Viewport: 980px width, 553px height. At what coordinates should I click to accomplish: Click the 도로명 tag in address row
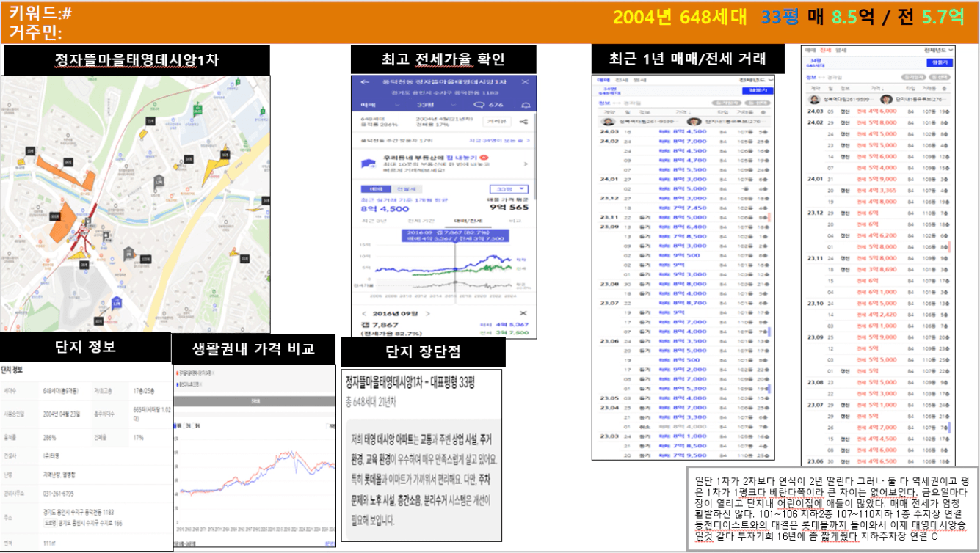click(49, 524)
